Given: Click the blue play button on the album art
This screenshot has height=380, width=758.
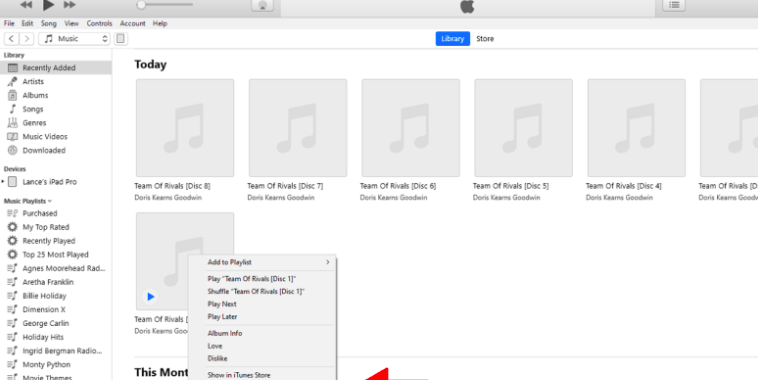Looking at the screenshot, I should (150, 296).
